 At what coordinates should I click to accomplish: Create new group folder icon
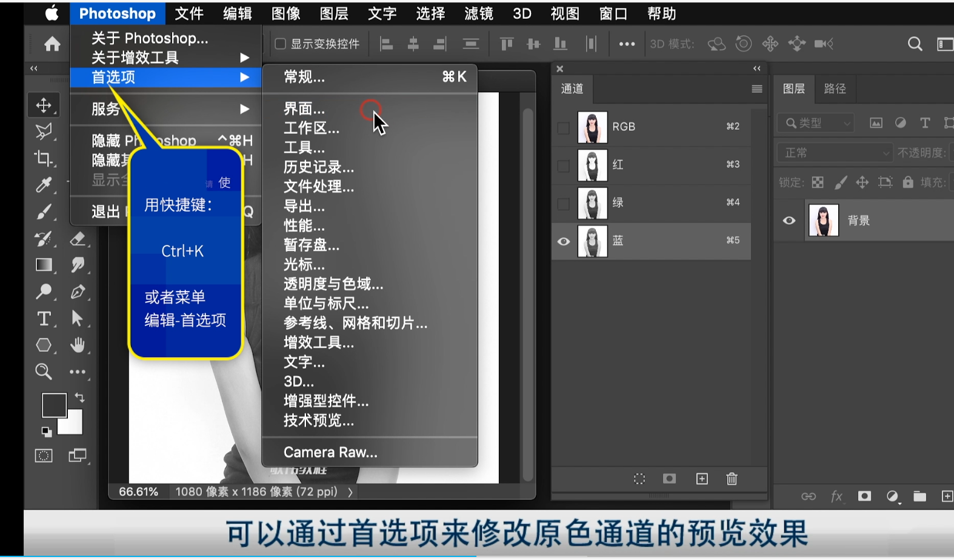(x=919, y=496)
